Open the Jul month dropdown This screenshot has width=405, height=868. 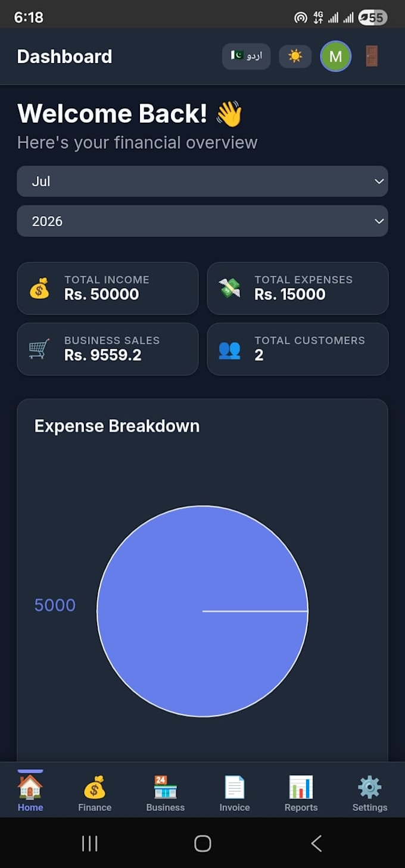(x=202, y=181)
